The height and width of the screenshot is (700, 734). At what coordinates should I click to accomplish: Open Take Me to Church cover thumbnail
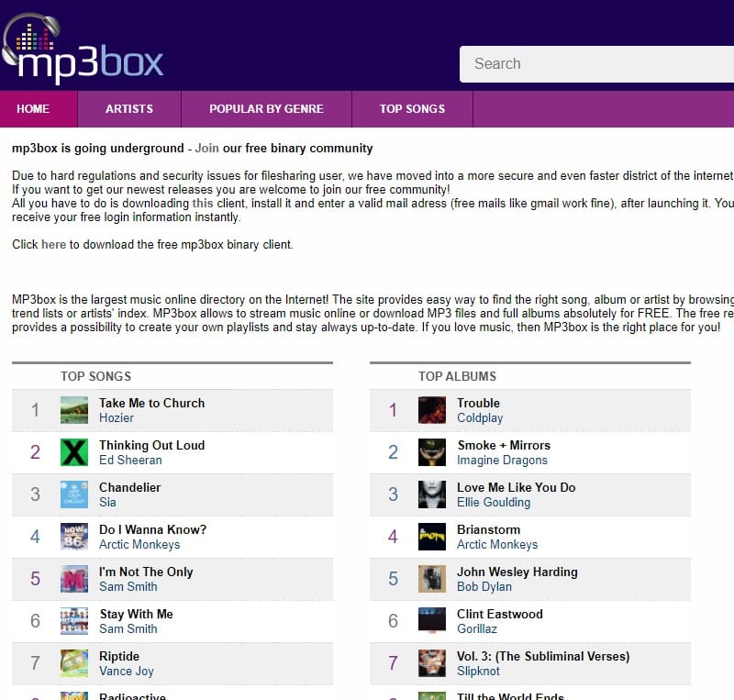[x=74, y=410]
